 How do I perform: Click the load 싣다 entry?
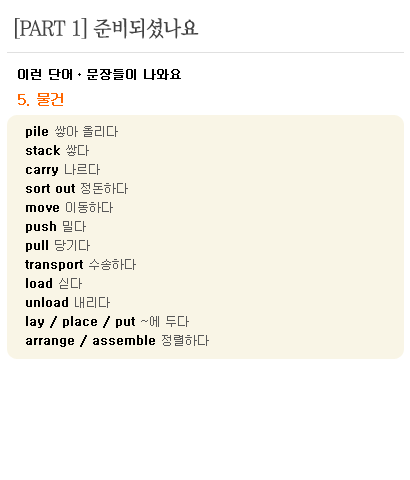coord(54,284)
